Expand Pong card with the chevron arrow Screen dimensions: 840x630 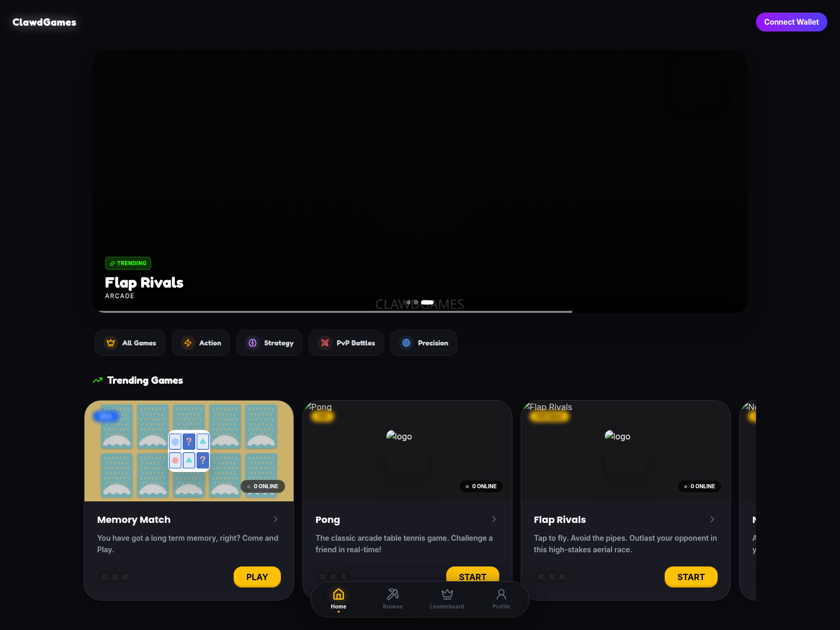tap(494, 519)
